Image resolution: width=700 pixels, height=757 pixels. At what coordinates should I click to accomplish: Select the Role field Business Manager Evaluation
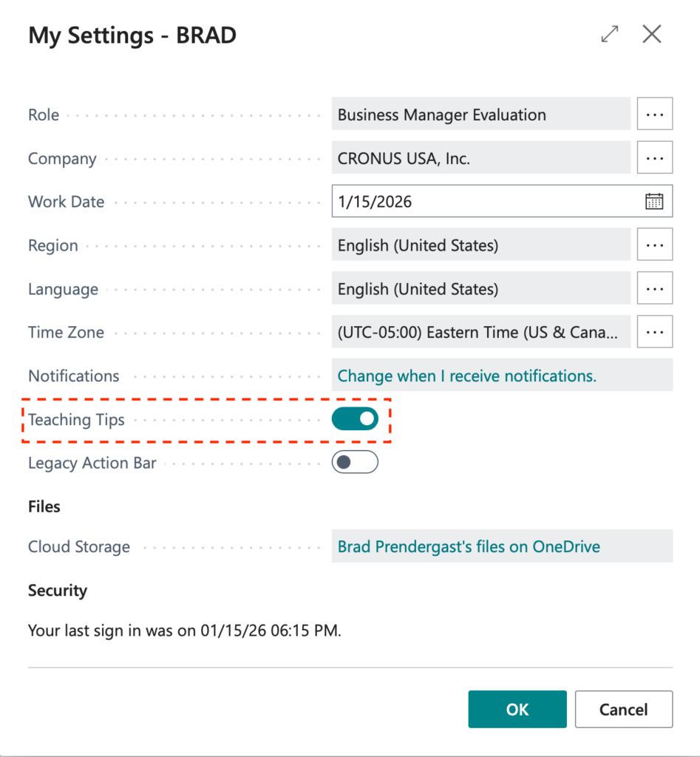(x=480, y=115)
